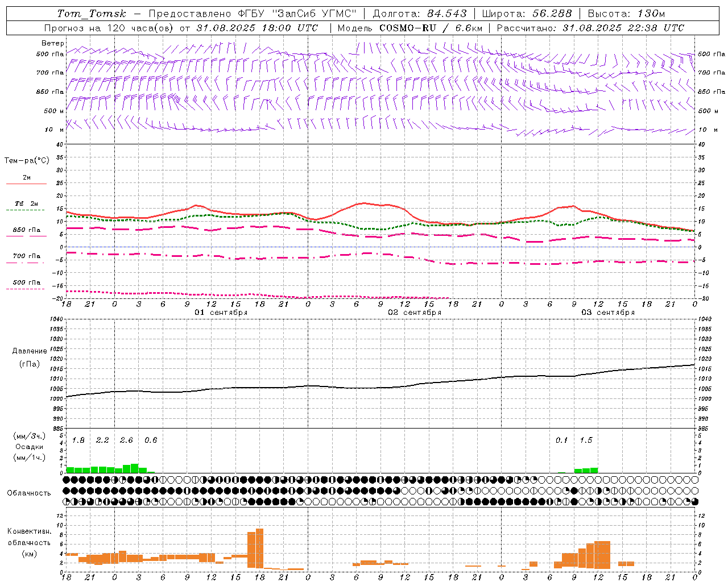Image resolution: width=728 pixels, height=582 pixels.
Task: Click the Долгота: 84.543 value
Action: pos(419,13)
